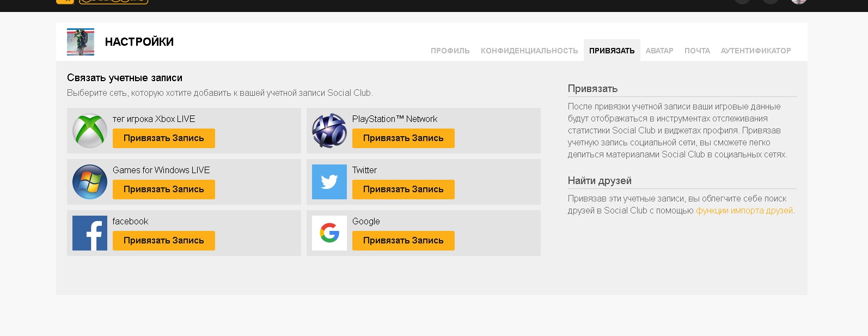Click the PlayStation Network logo icon
The height and width of the screenshot is (336, 868).
click(329, 131)
